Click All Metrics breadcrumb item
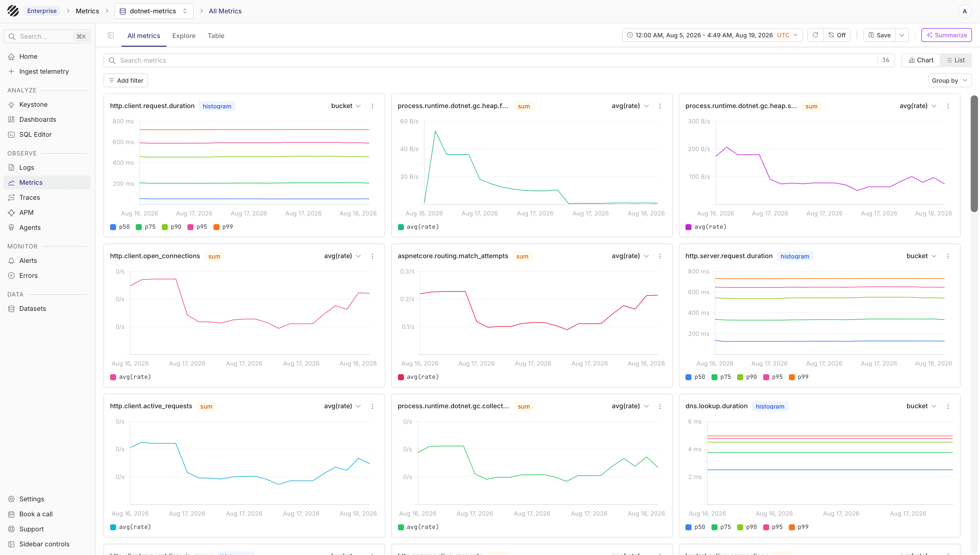980x555 pixels. tap(225, 11)
